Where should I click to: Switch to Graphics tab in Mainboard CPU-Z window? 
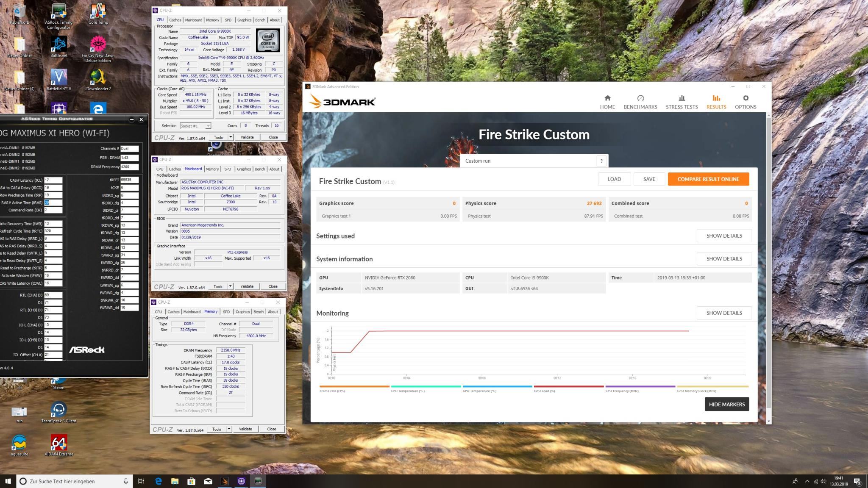click(244, 169)
